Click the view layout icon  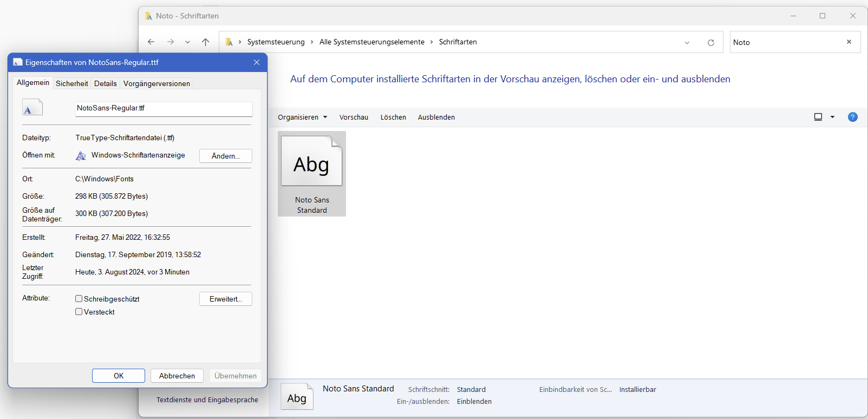tap(818, 117)
